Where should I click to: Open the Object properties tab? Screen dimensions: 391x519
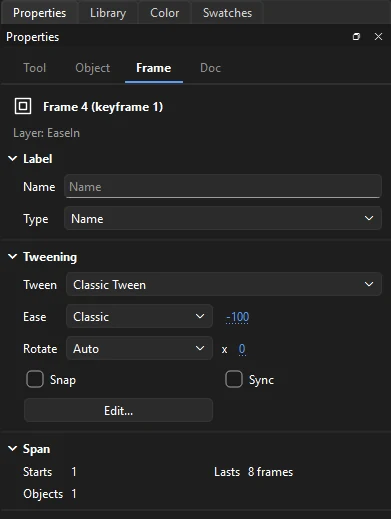click(x=92, y=68)
